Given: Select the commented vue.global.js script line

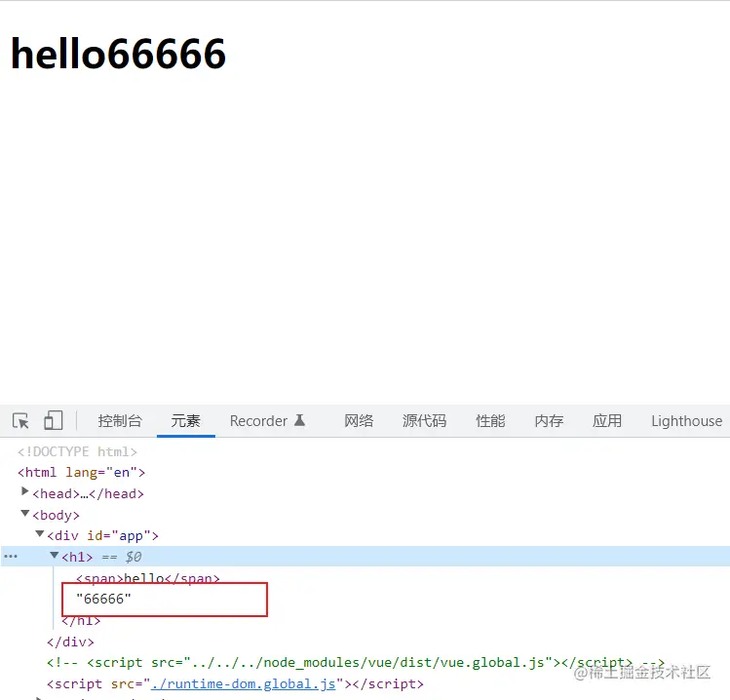Looking at the screenshot, I should pyautogui.click(x=356, y=663).
